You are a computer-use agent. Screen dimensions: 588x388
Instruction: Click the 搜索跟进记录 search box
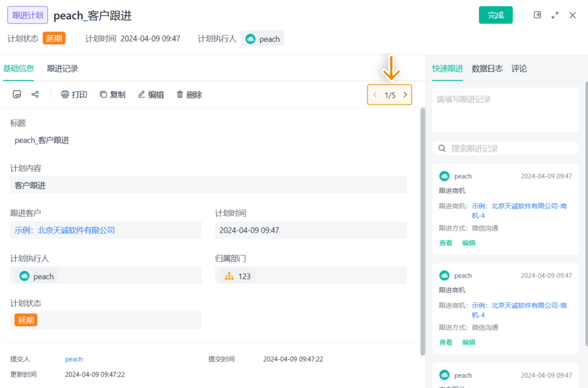pos(505,148)
